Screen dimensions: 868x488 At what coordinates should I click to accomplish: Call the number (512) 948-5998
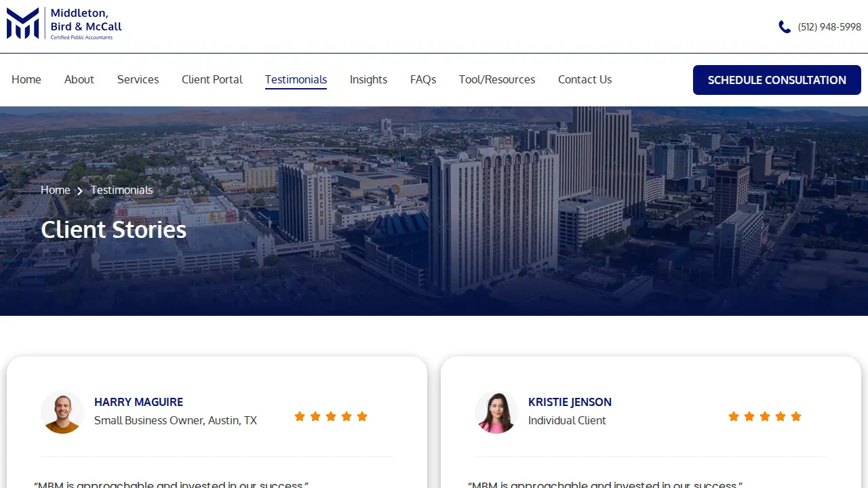click(x=829, y=27)
